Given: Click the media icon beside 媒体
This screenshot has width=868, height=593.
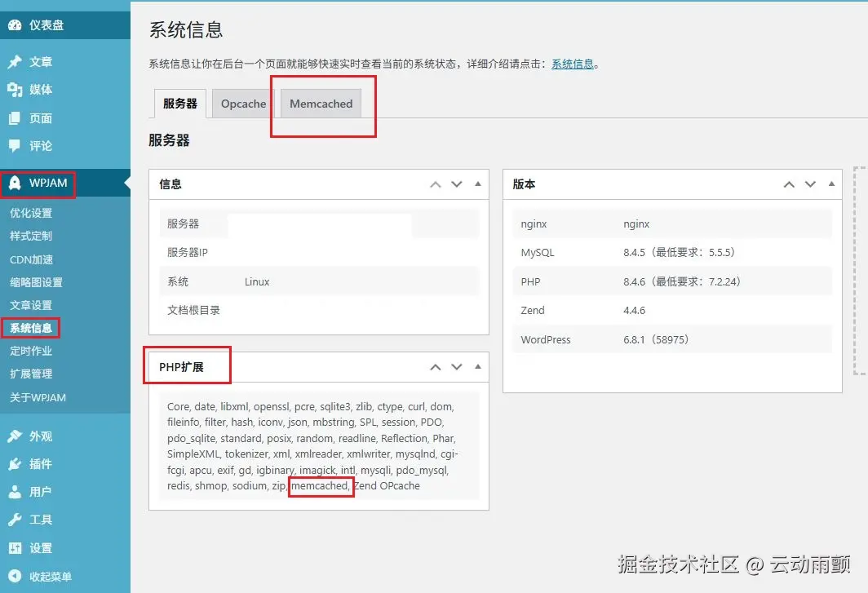Looking at the screenshot, I should pos(15,90).
